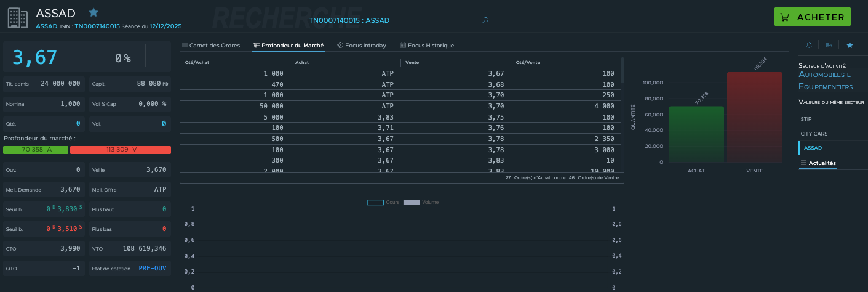Image resolution: width=868 pixels, height=292 pixels.
Task: Click the company building icon
Action: [x=18, y=17]
